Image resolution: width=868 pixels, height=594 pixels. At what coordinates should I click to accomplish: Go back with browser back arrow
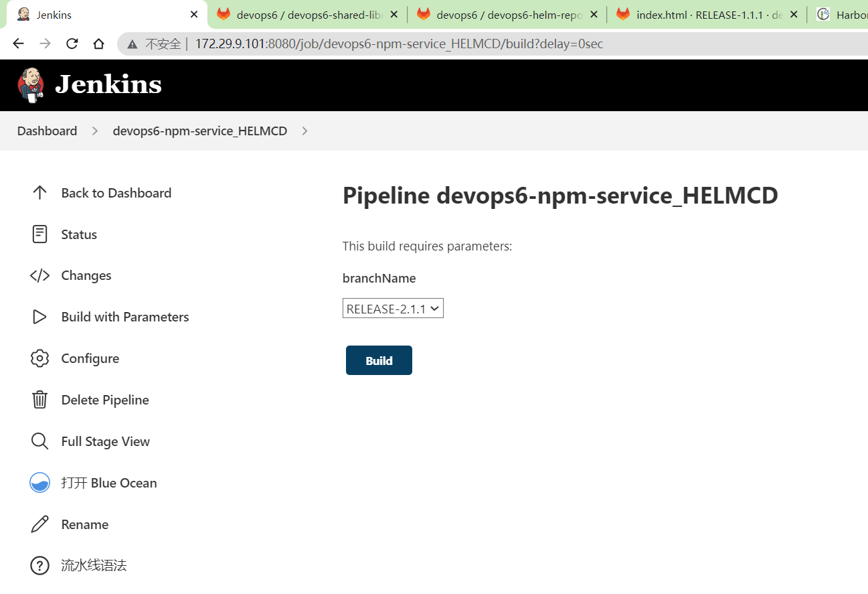18,44
